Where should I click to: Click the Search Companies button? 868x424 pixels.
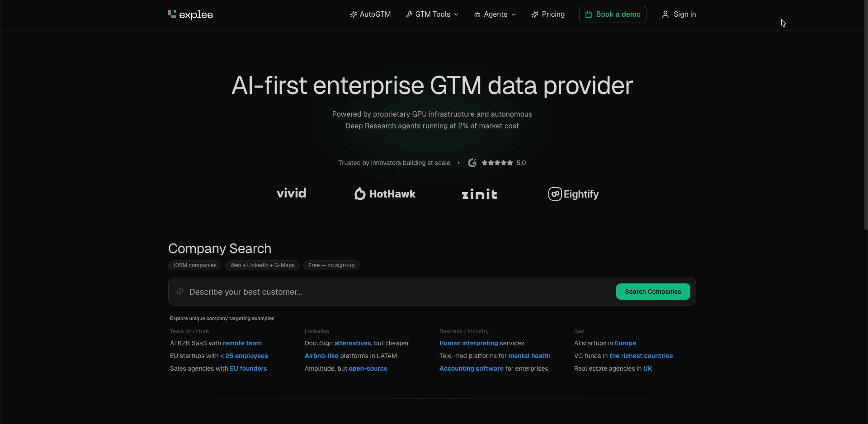[653, 292]
